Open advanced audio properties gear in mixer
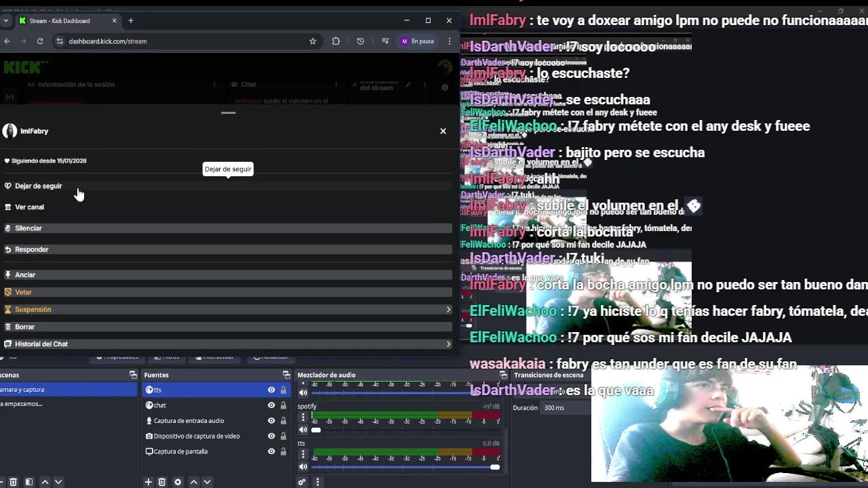 pos(302,482)
